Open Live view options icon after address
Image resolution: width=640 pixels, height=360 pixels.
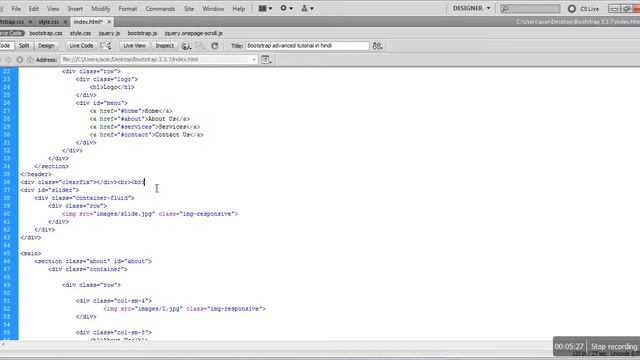pos(266,60)
